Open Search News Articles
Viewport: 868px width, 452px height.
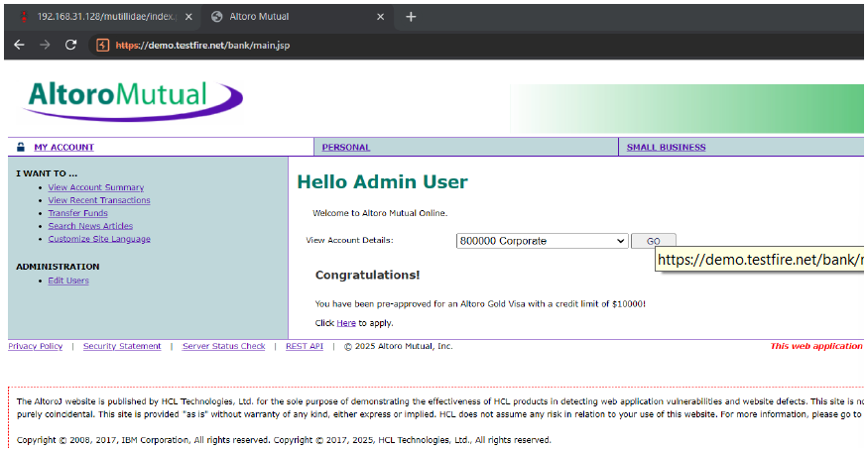[90, 226]
